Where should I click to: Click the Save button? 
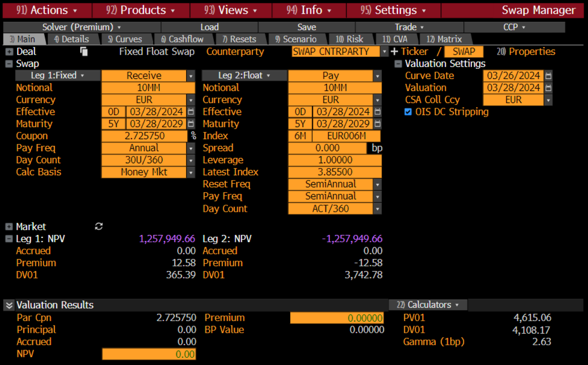pyautogui.click(x=307, y=27)
